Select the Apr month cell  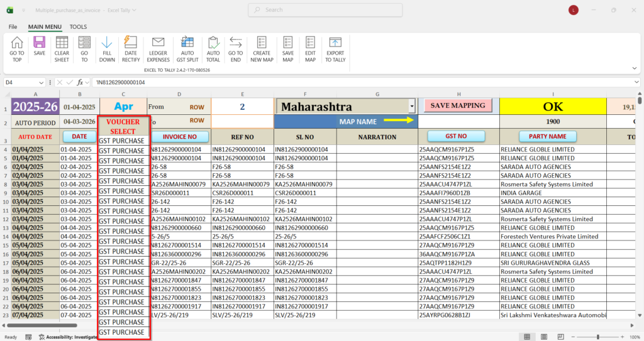pyautogui.click(x=123, y=107)
